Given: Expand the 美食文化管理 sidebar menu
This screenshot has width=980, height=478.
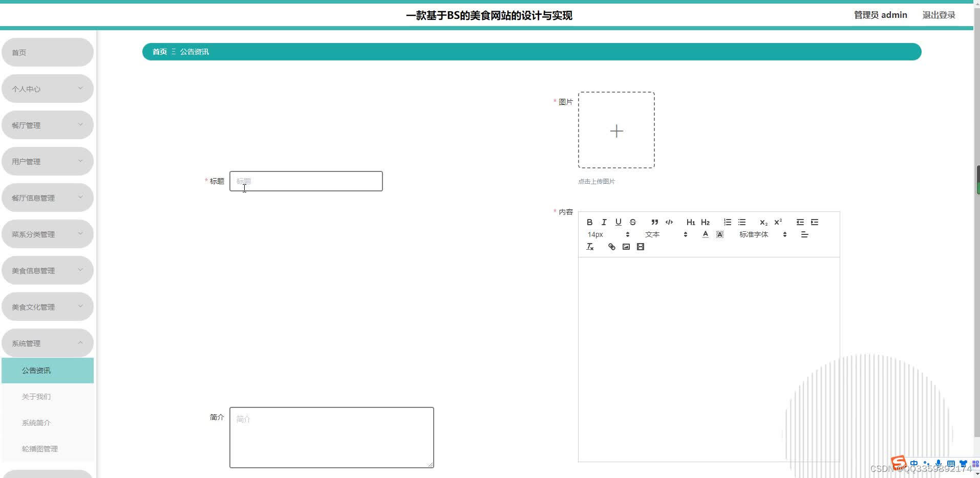Looking at the screenshot, I should (48, 307).
